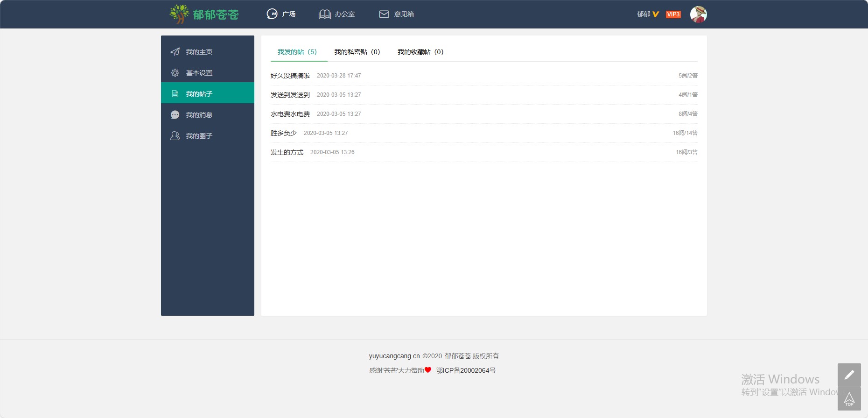The height and width of the screenshot is (418, 868).
Task: Click the 8阅/4答 count
Action: [688, 114]
